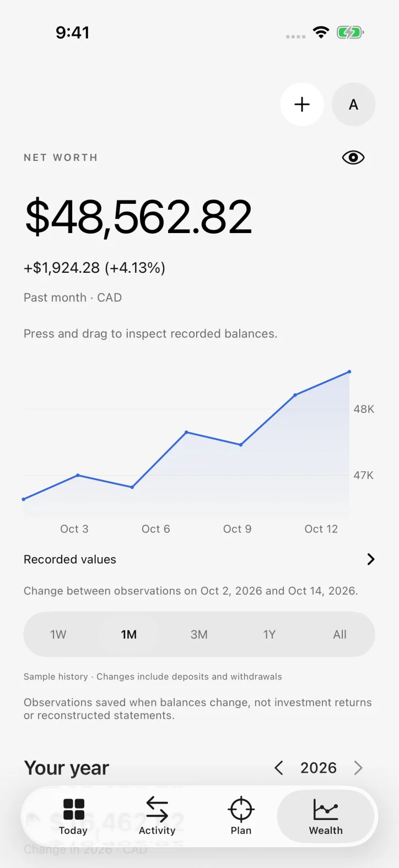Click the Oct 3 axis label
Viewport: 399px width, 868px height.
(74, 529)
